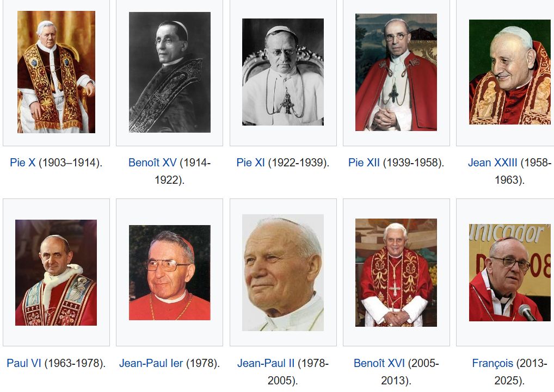Image resolution: width=554 pixels, height=392 pixels.
Task: Follow the Paul VI link
Action: pos(24,363)
